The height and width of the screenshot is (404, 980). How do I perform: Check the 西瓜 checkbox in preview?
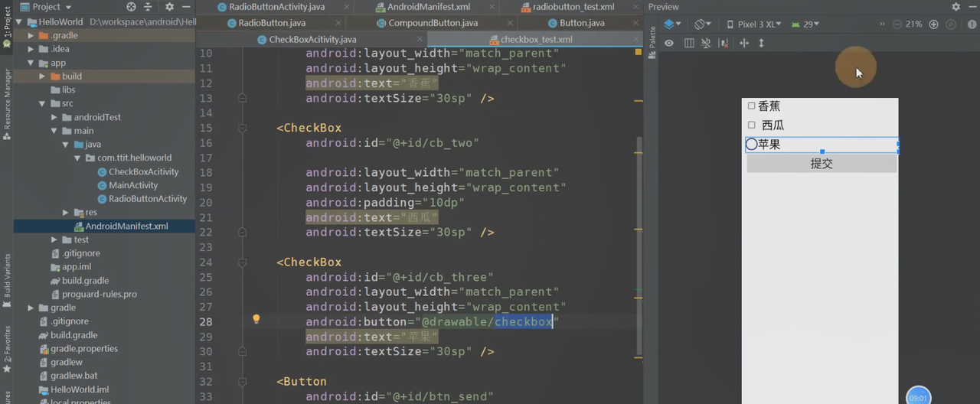751,125
